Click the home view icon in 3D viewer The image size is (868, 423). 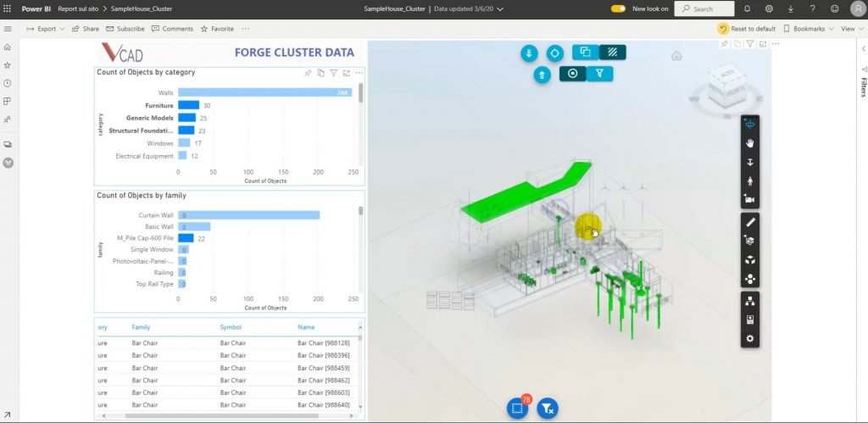676,55
